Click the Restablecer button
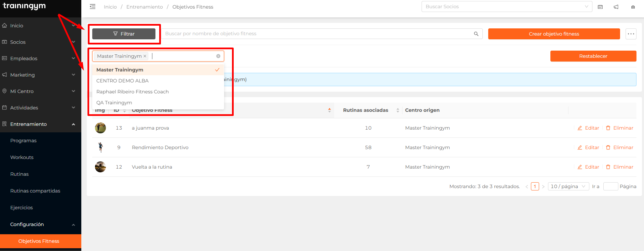This screenshot has height=251, width=644. [593, 56]
